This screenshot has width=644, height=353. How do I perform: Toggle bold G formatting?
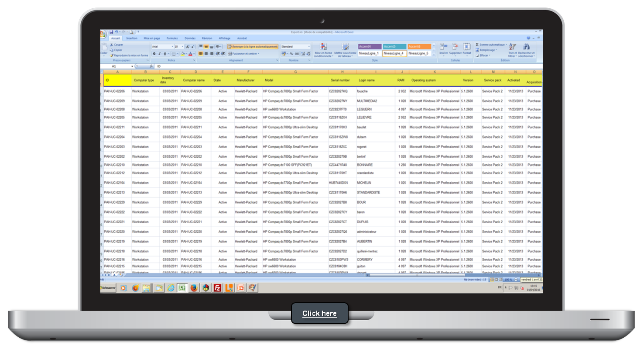154,54
